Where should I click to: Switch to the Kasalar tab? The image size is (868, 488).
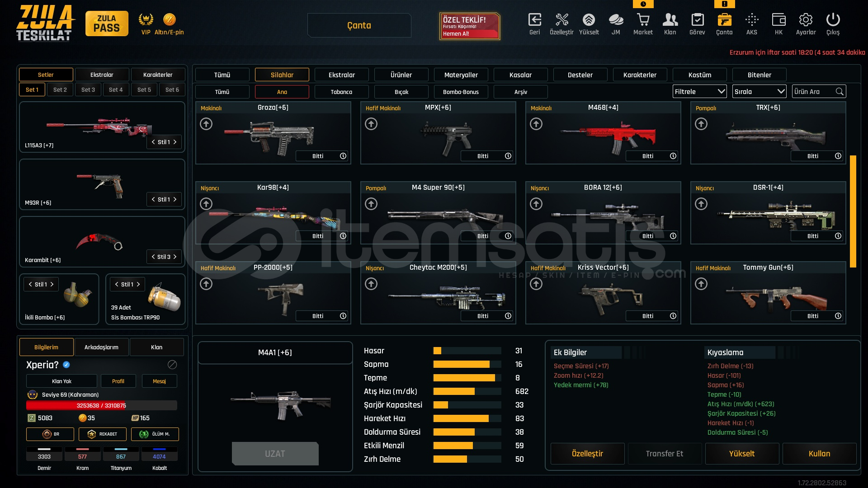pyautogui.click(x=520, y=75)
